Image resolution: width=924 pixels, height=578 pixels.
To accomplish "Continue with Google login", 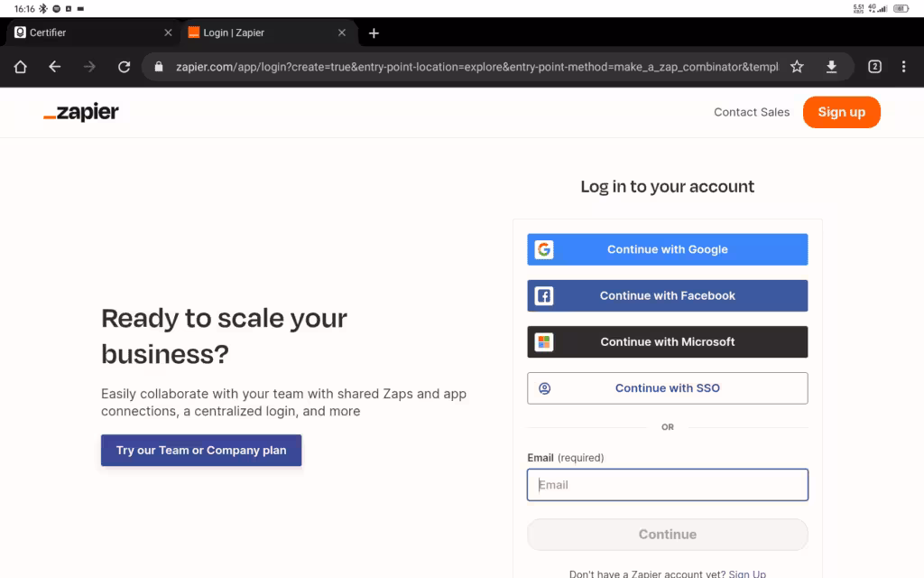I will point(667,249).
